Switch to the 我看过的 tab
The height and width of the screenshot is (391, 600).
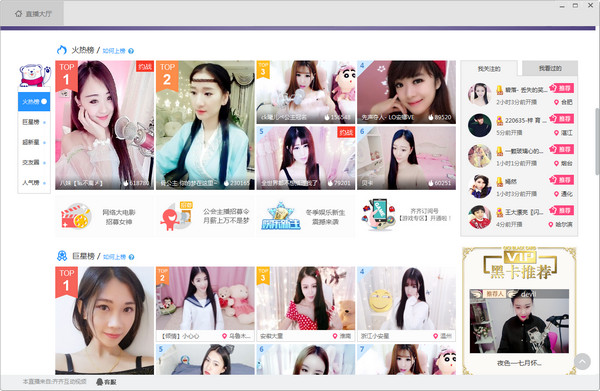550,68
